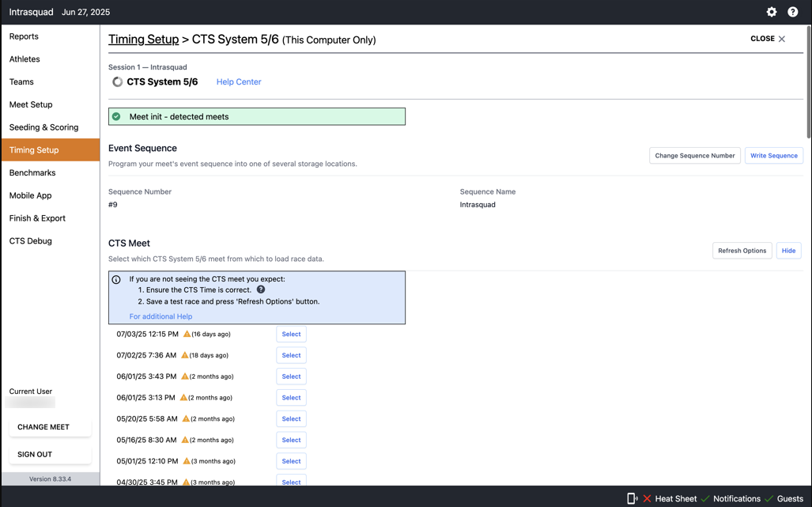
Task: Open the Help Center link
Action: point(239,81)
